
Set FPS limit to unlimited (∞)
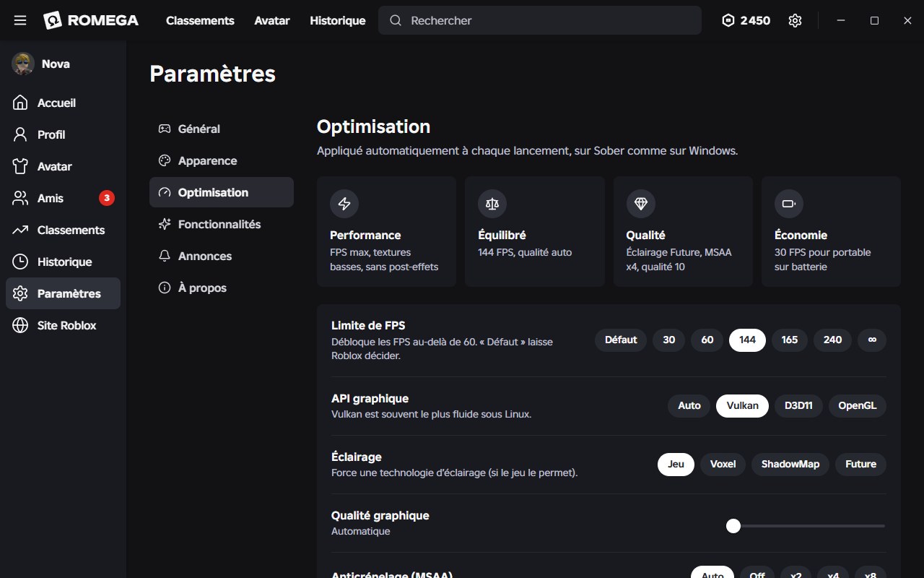872,340
